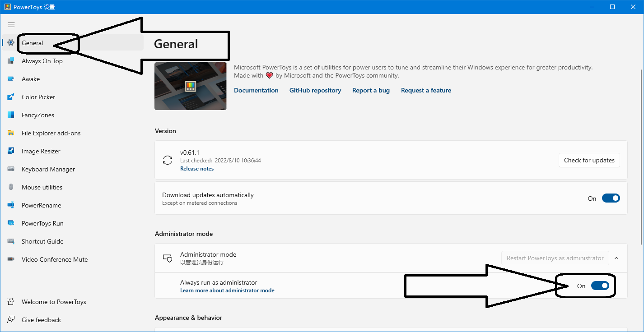644x332 pixels.
Task: Click the PowerToys Run icon
Action: click(11, 223)
